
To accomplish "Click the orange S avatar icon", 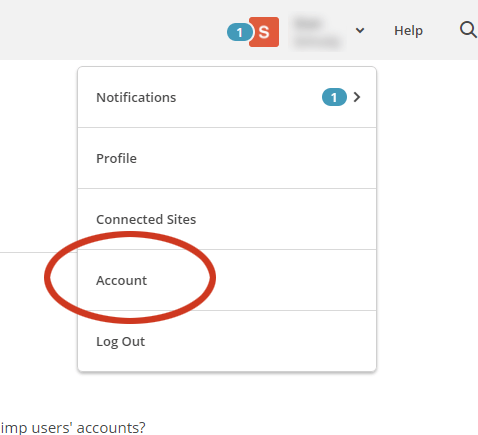I will pos(264,32).
